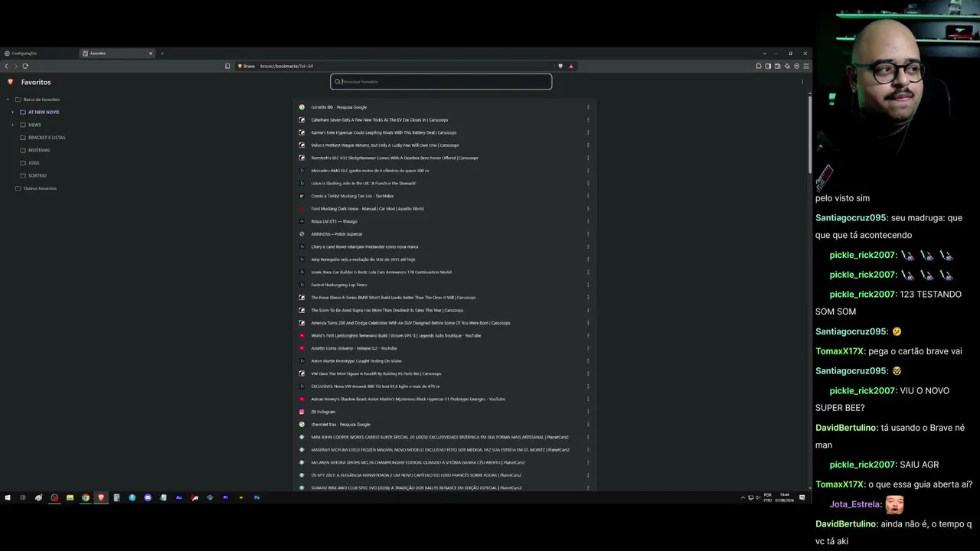
Task: Reload the page with the refresh icon
Action: (25, 66)
